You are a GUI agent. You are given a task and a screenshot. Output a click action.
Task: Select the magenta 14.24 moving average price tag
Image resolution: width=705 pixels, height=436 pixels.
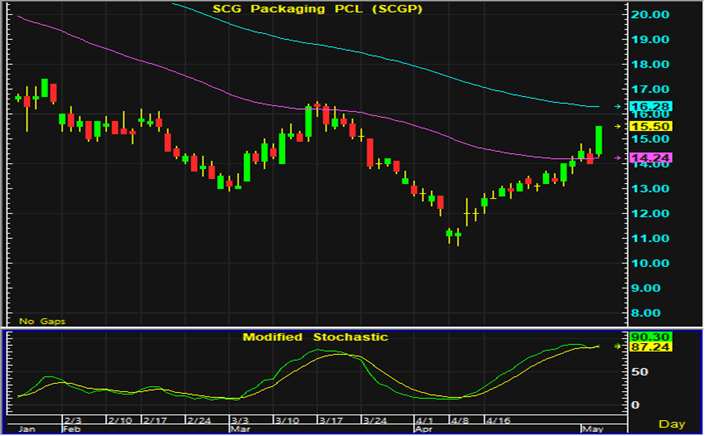pyautogui.click(x=650, y=158)
